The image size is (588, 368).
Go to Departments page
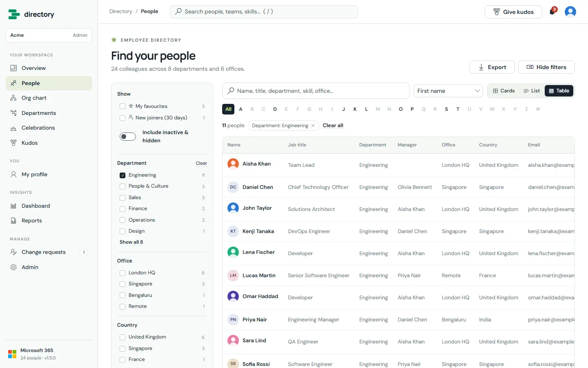(49, 113)
